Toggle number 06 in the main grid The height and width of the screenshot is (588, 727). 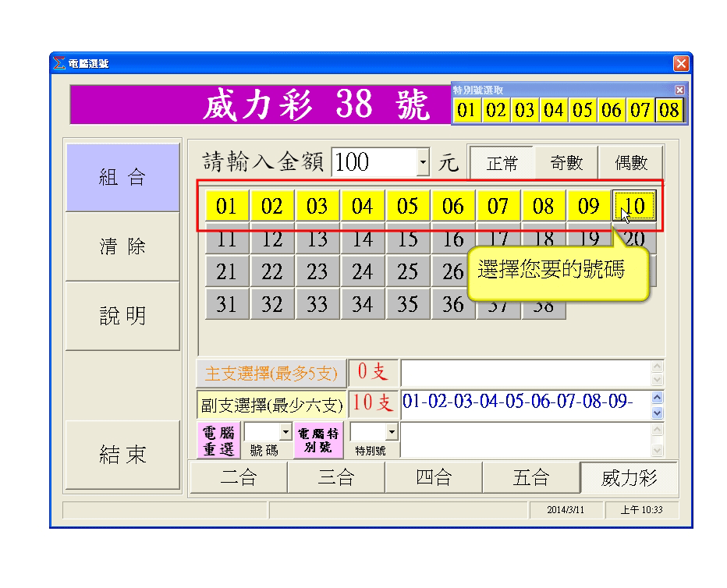click(x=453, y=206)
